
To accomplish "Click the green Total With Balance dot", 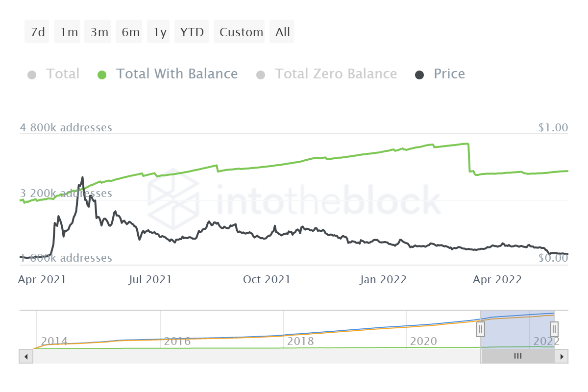I will (102, 75).
